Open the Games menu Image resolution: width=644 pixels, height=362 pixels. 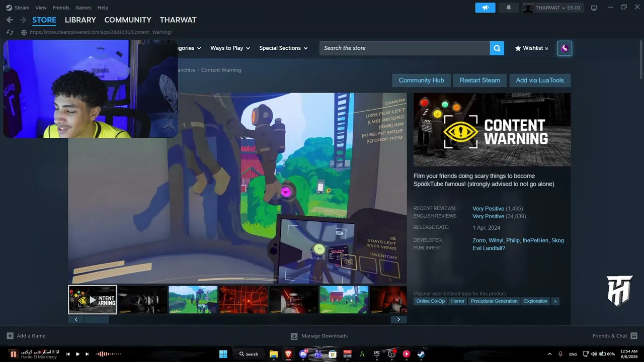point(84,8)
